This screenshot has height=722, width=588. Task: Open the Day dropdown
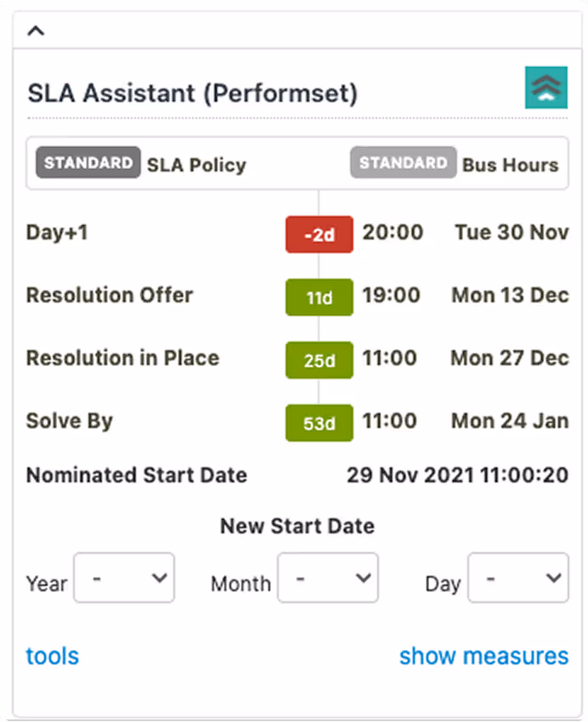pos(518,578)
